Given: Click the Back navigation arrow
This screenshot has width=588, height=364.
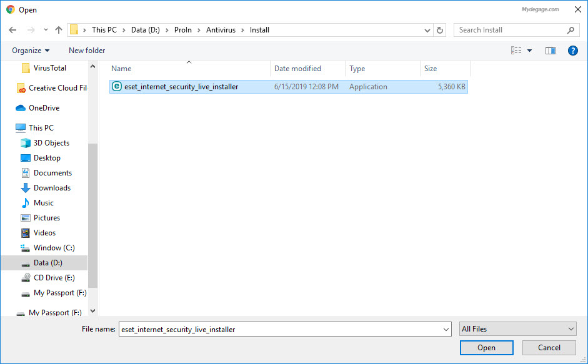Looking at the screenshot, I should click(12, 30).
